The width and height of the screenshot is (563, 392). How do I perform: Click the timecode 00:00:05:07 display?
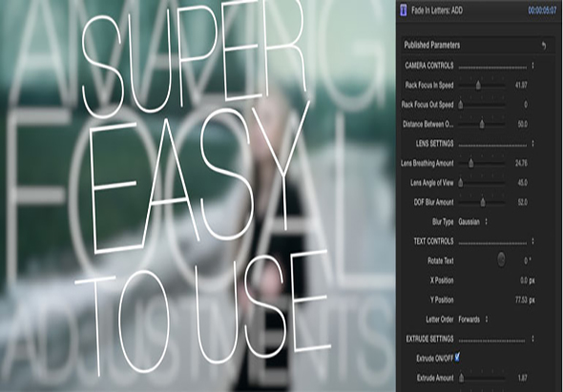coord(542,10)
